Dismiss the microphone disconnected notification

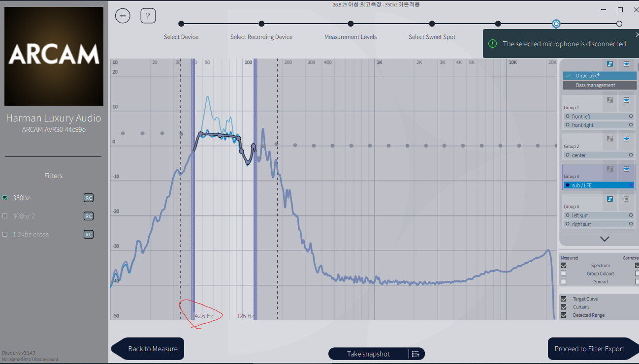[637, 35]
